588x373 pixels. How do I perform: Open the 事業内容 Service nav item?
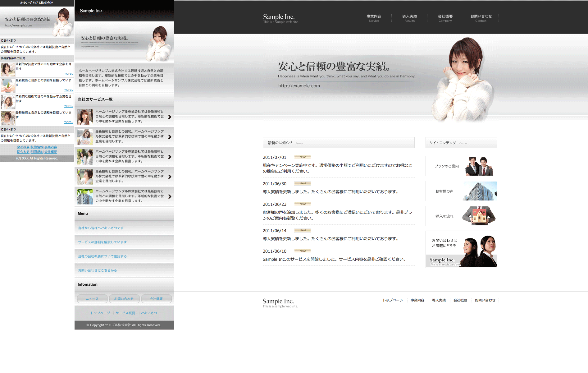374,18
